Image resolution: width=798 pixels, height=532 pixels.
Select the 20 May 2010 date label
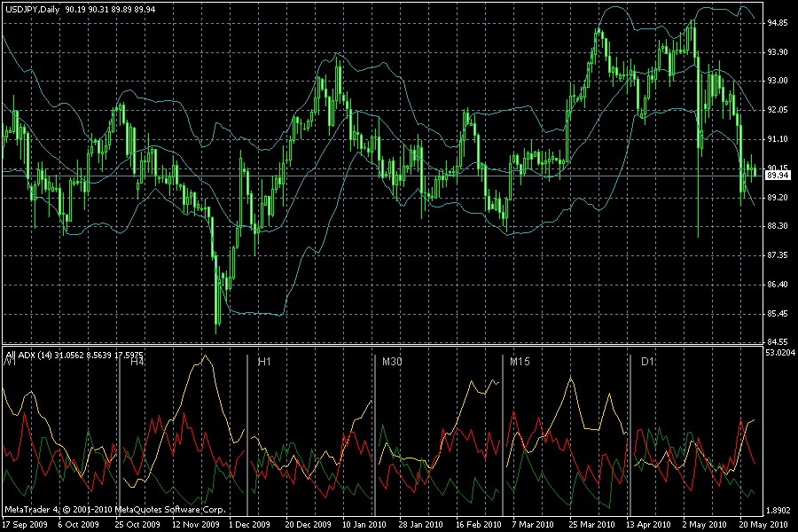(x=763, y=524)
